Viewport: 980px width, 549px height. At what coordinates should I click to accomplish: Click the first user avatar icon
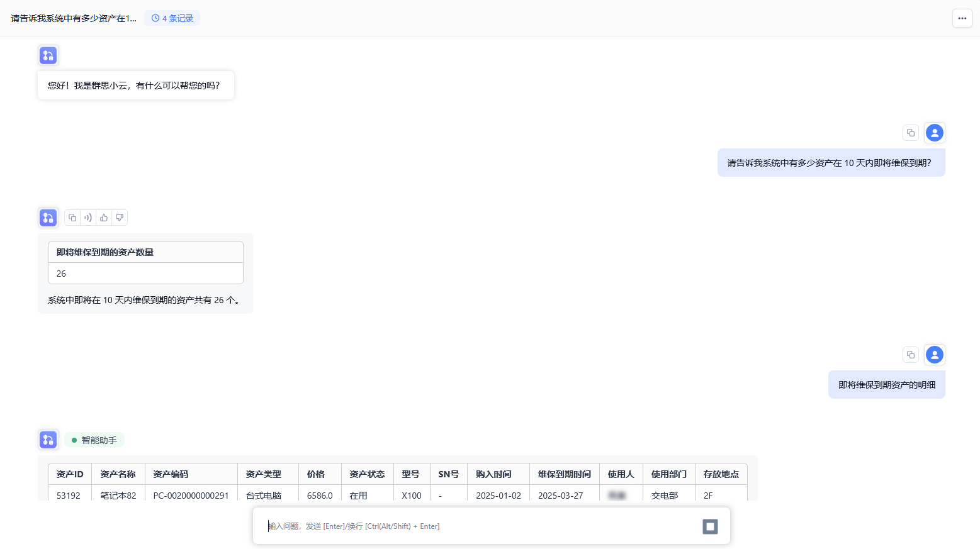tap(935, 133)
